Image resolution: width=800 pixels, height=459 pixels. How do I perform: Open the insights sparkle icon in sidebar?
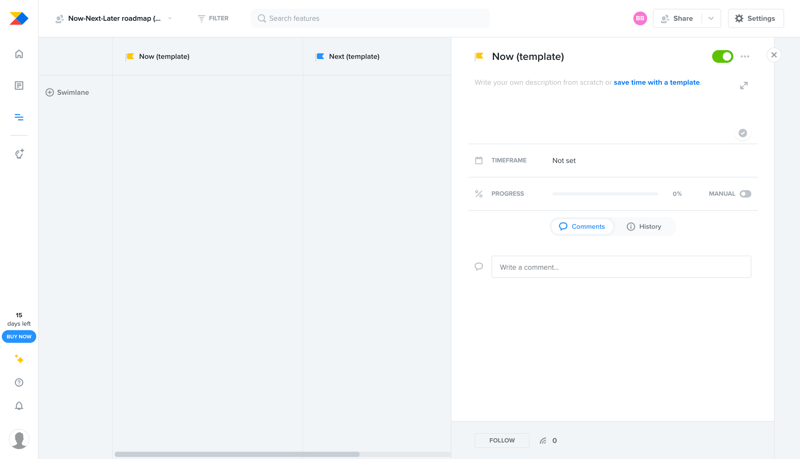coord(19,154)
